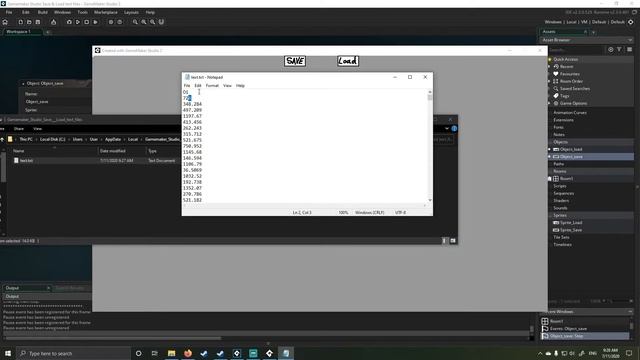Click the Recent clock item in Quick Access

click(x=566, y=67)
